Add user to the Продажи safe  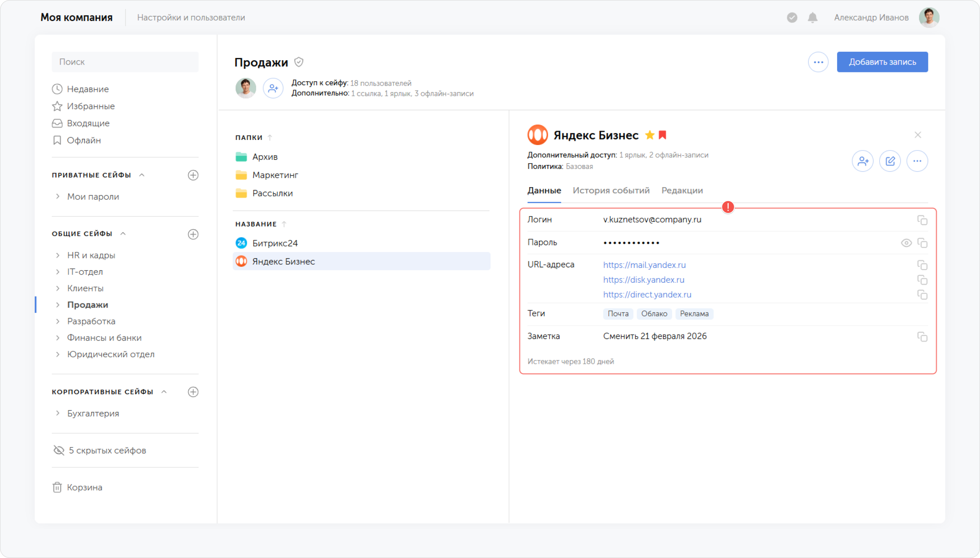coord(273,88)
